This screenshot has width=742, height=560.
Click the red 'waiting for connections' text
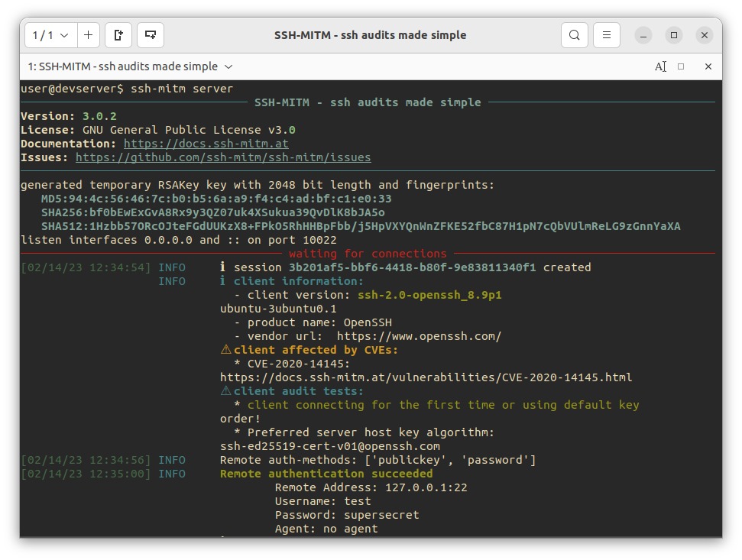click(x=368, y=254)
